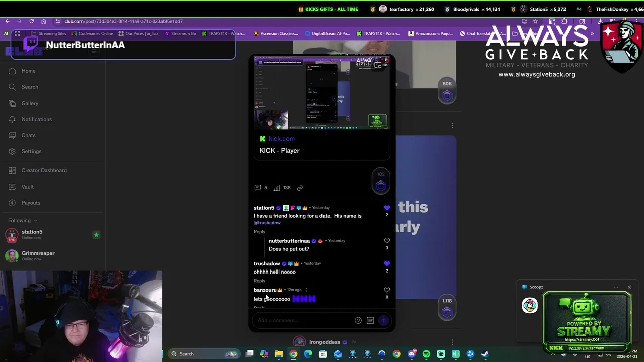Reply to trushadow's comment

click(x=259, y=281)
